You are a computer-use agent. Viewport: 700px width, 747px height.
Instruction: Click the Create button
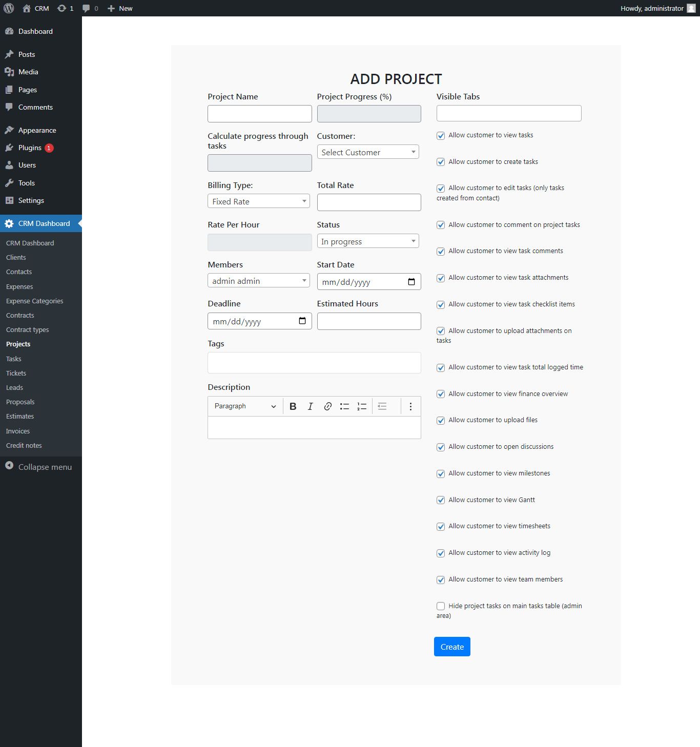(451, 646)
